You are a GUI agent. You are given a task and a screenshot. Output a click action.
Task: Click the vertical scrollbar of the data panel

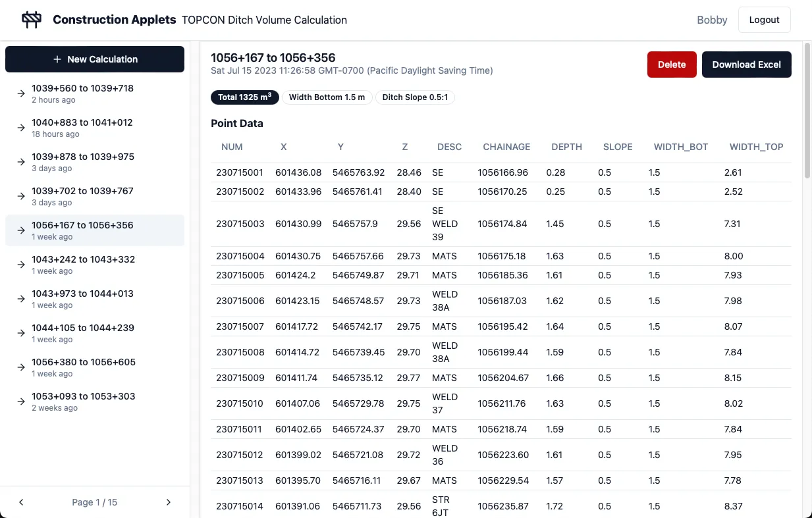click(807, 112)
